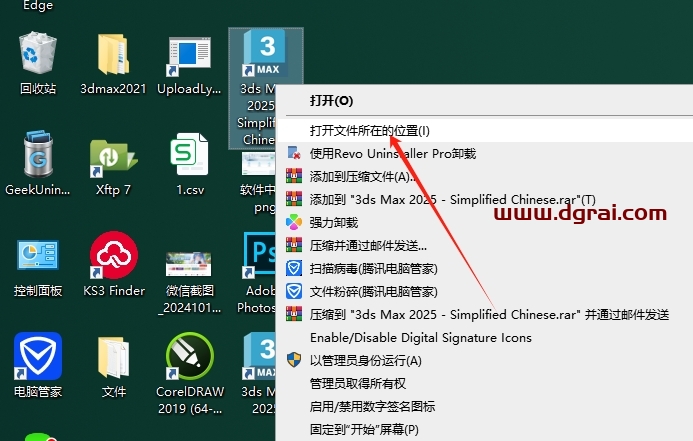Choose 以管理员身份运行(A)
Image resolution: width=693 pixels, height=441 pixels.
[x=484, y=361]
